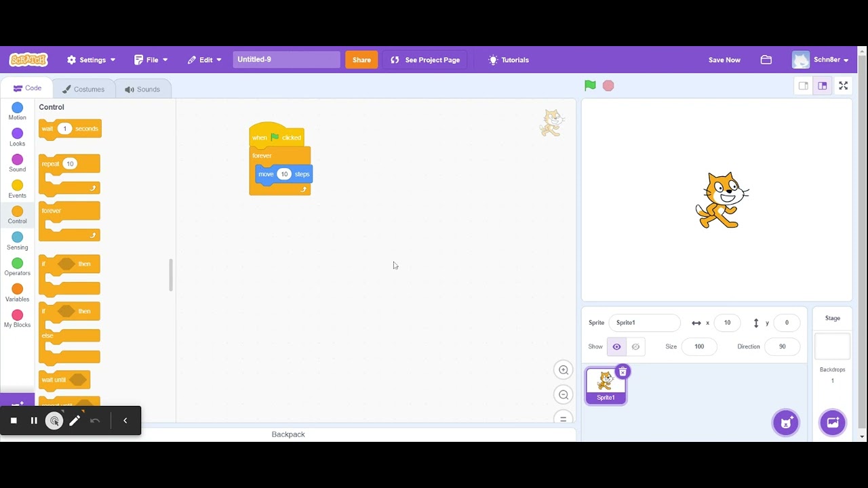Click the green flag to run
The width and height of the screenshot is (868, 488).
click(590, 85)
